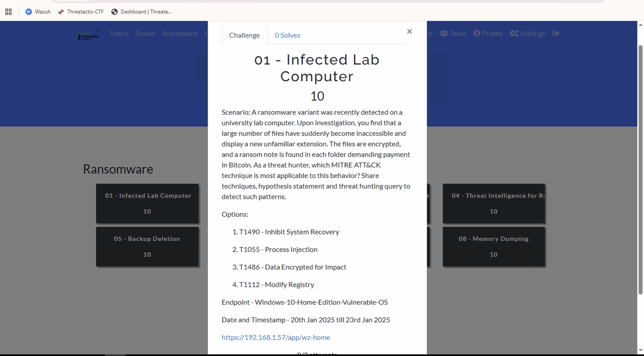Screen dimensions: 644x356
Task: Click the logout arrow icon
Action: 556,33
